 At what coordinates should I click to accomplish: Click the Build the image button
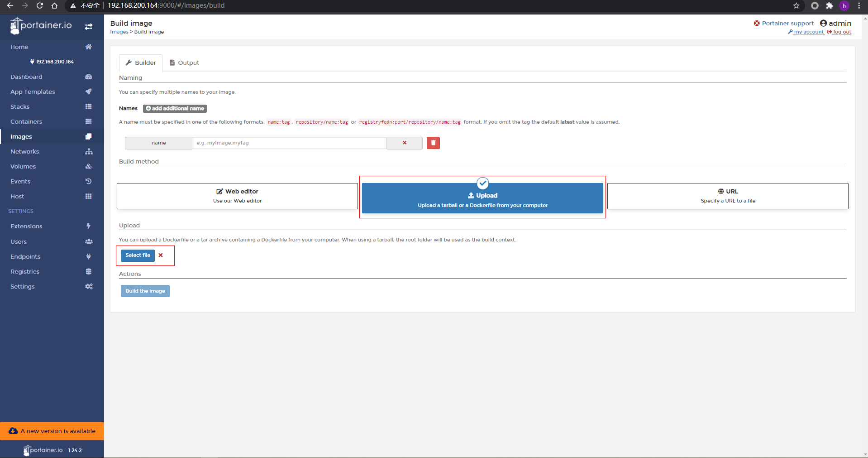145,291
